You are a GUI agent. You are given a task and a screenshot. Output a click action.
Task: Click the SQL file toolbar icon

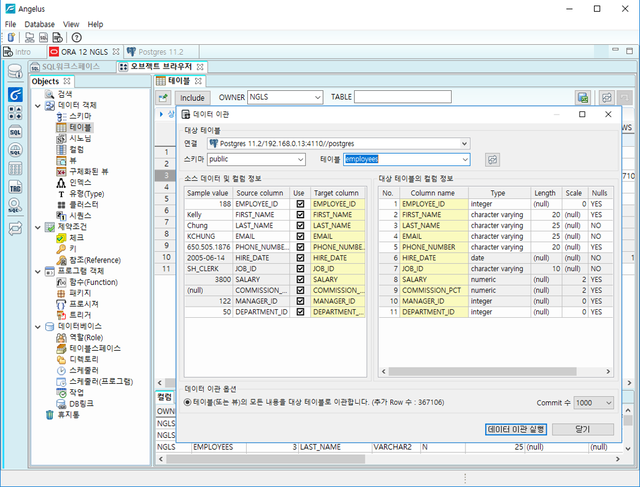[x=43, y=38]
